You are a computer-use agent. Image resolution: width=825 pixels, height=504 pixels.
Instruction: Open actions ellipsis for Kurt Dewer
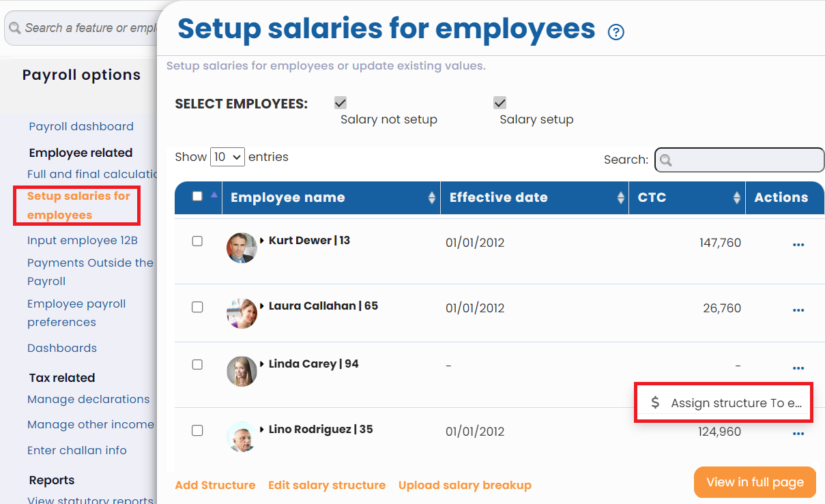click(x=798, y=245)
